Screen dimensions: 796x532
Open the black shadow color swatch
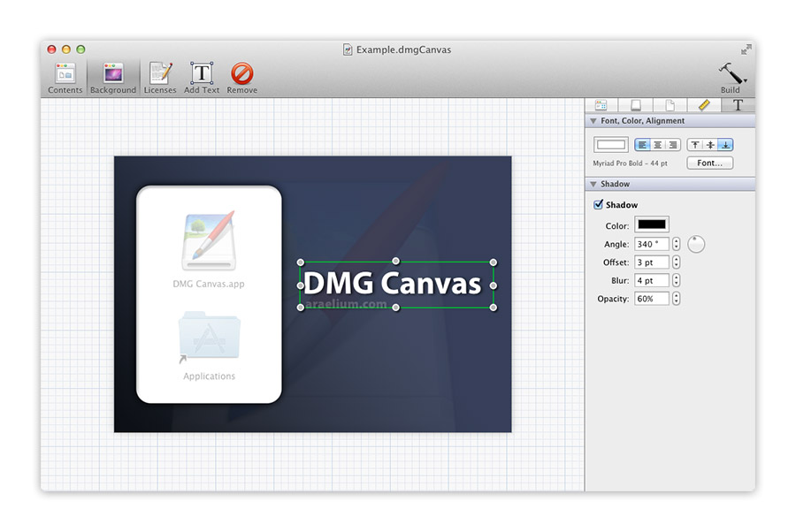click(652, 224)
